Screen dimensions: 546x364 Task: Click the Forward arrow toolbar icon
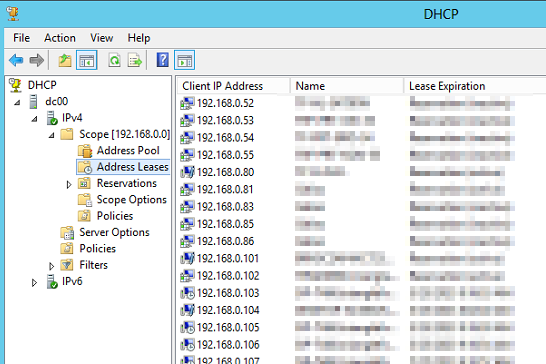pyautogui.click(x=37, y=60)
